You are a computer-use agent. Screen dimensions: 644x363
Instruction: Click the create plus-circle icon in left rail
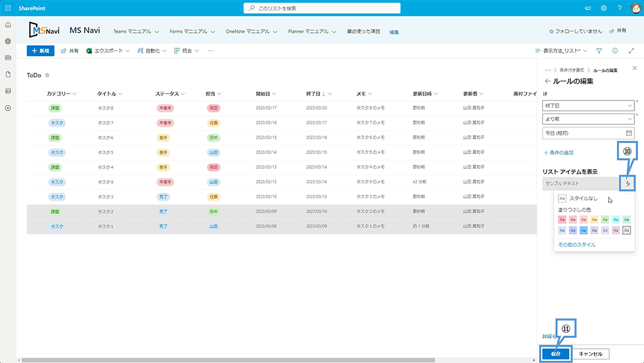pos(8,108)
